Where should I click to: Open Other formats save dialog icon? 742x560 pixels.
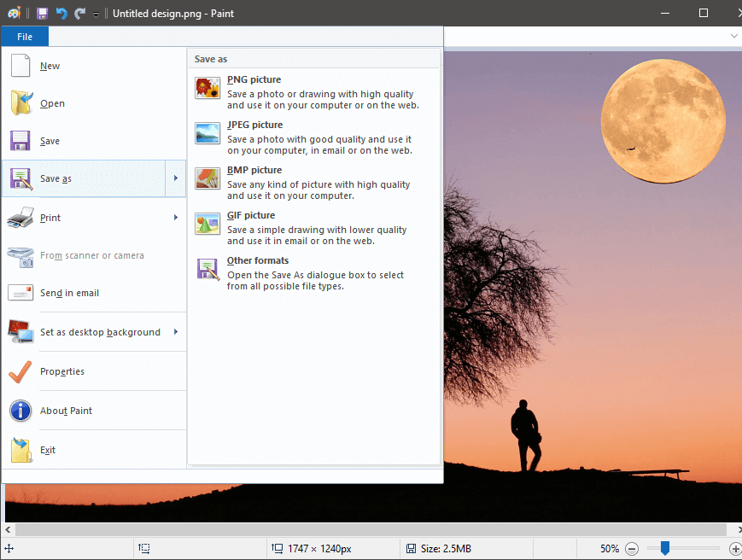coord(207,269)
